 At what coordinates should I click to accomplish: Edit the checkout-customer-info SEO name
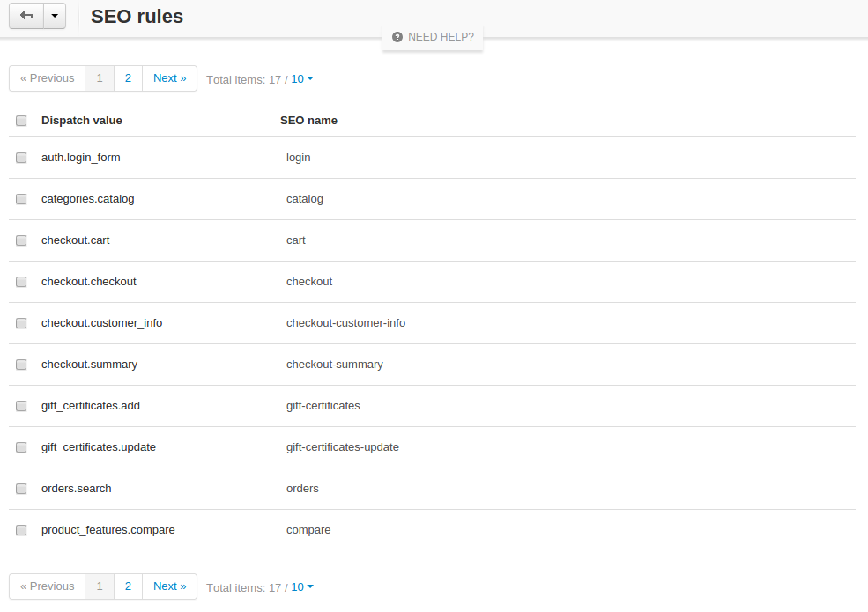click(x=345, y=323)
